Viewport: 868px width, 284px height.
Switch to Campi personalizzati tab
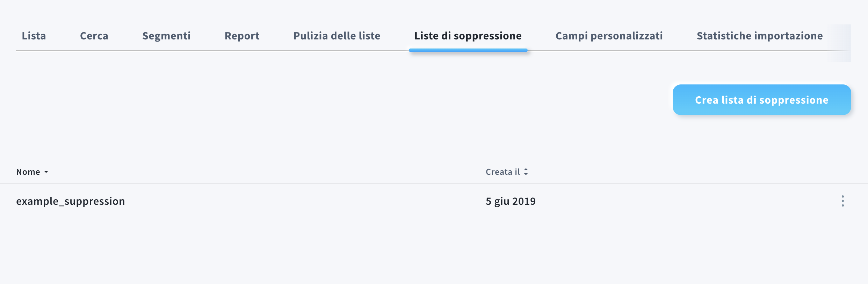point(609,36)
